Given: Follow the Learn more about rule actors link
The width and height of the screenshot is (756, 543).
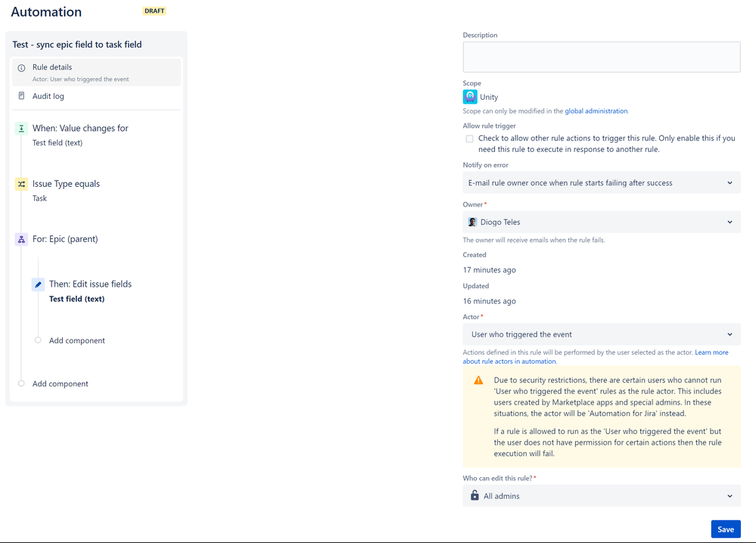Looking at the screenshot, I should [712, 352].
